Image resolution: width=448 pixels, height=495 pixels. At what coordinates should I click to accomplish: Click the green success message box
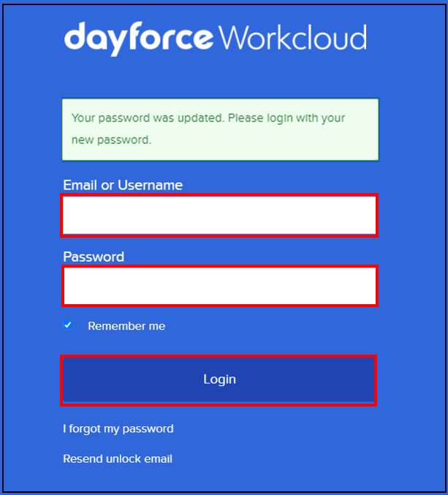220,129
